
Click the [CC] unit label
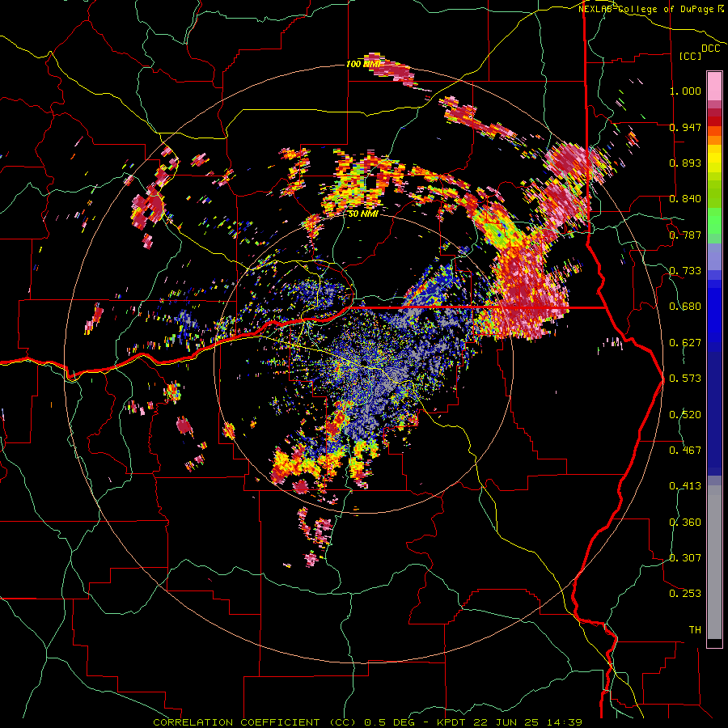point(690,56)
